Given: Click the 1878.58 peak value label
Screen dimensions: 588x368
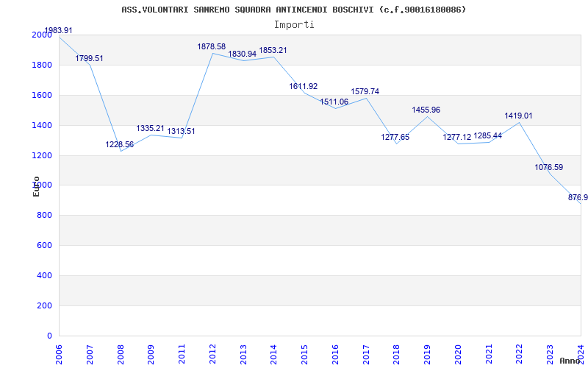Looking at the screenshot, I should tap(212, 46).
